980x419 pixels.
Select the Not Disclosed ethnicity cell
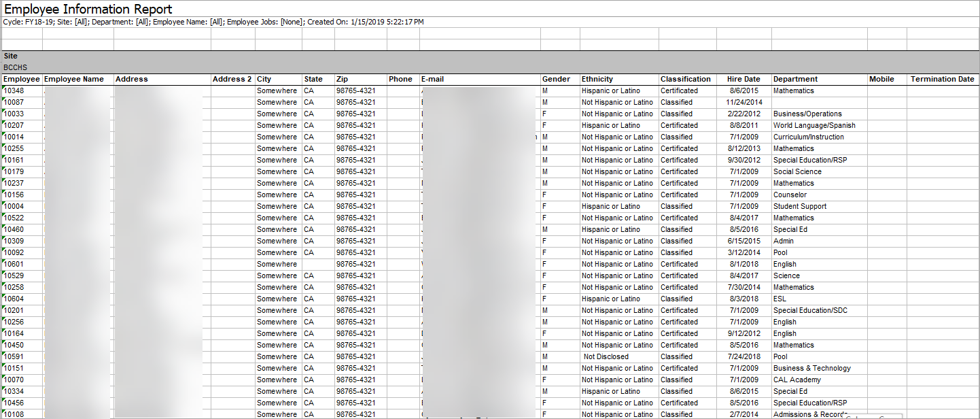point(606,356)
